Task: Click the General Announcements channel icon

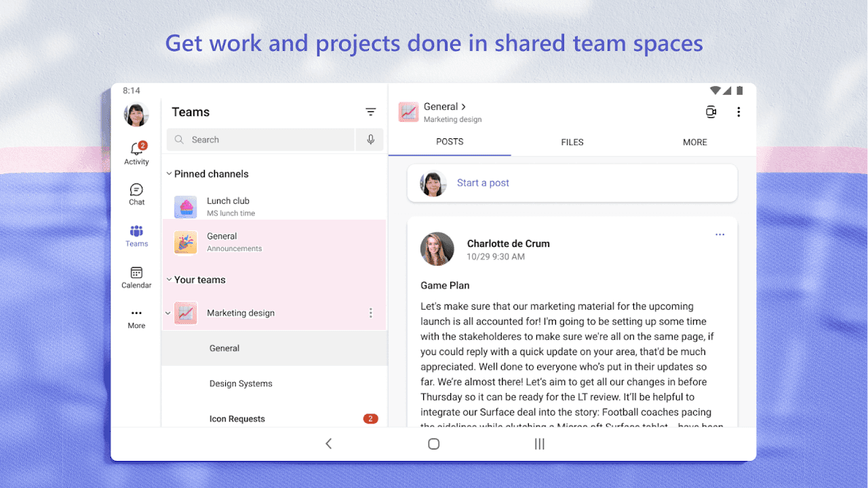Action: [x=185, y=242]
